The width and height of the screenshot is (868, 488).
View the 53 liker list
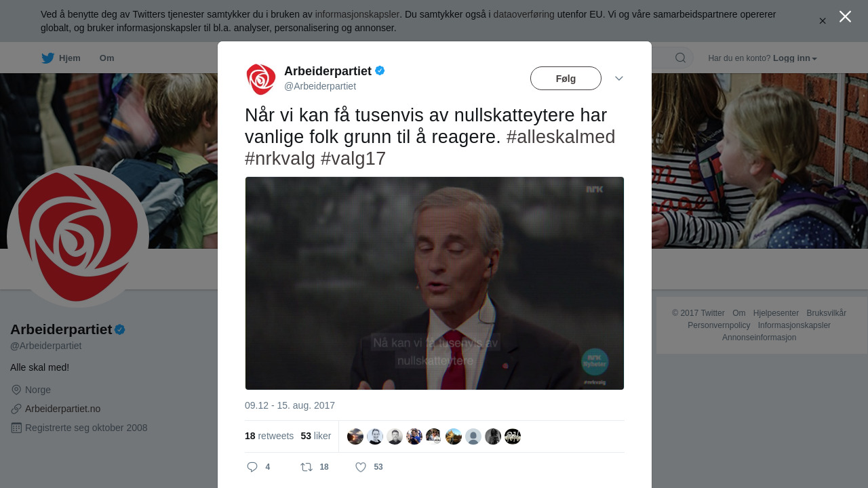coord(316,436)
